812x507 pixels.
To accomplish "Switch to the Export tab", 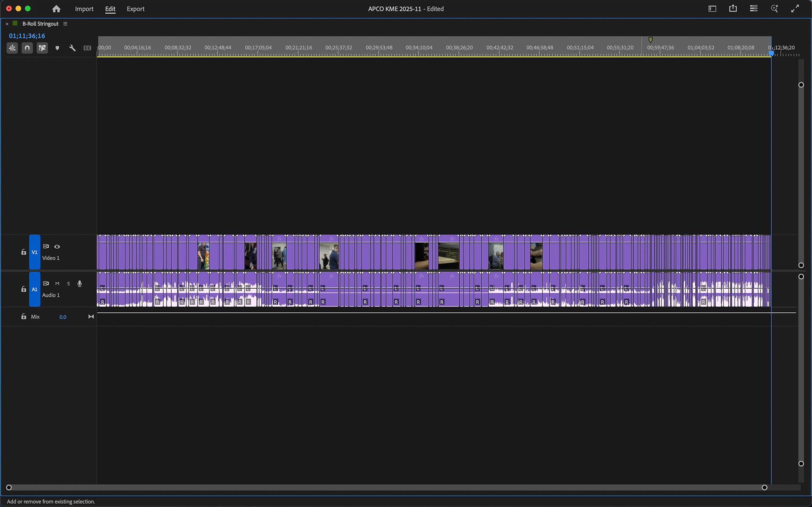I will tap(135, 8).
